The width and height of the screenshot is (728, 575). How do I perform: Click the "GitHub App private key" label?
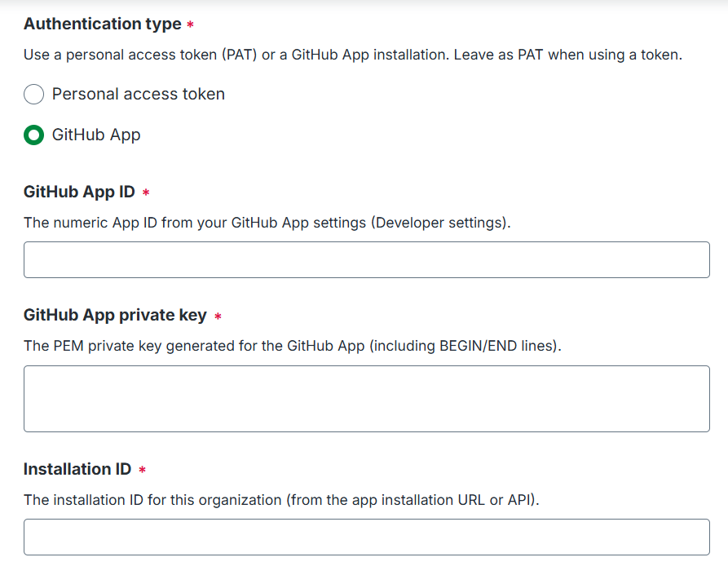tap(115, 315)
